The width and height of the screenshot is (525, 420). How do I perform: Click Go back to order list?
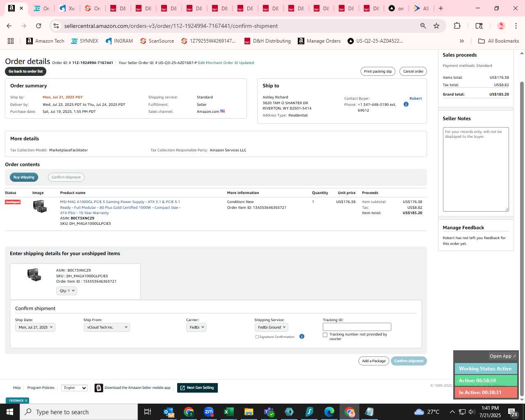coord(26,71)
